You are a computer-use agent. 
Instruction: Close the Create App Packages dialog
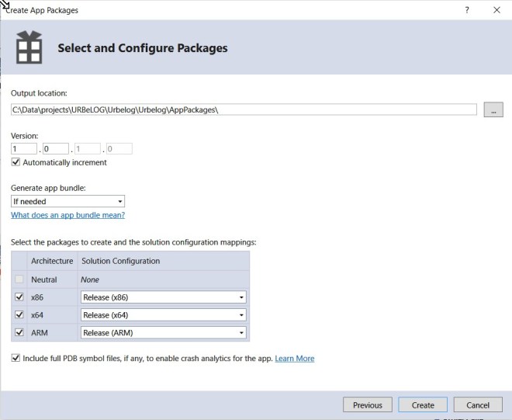[496, 10]
